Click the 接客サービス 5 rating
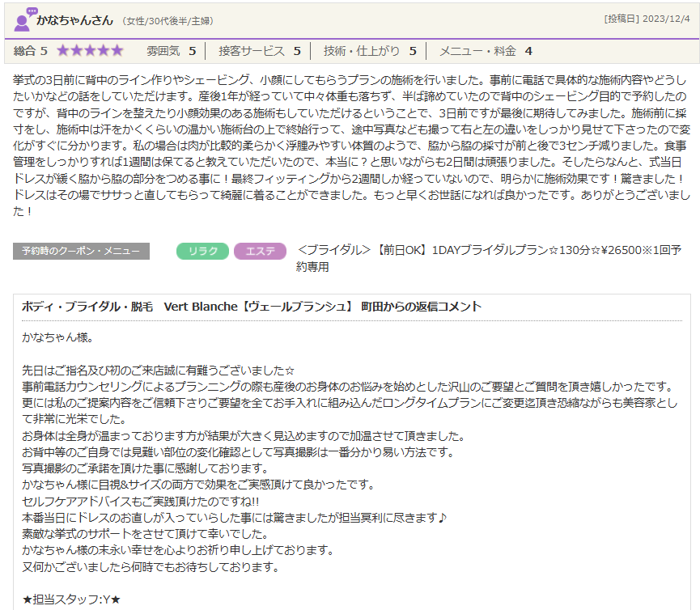Screen dimensions: 700x610 click(x=260, y=51)
